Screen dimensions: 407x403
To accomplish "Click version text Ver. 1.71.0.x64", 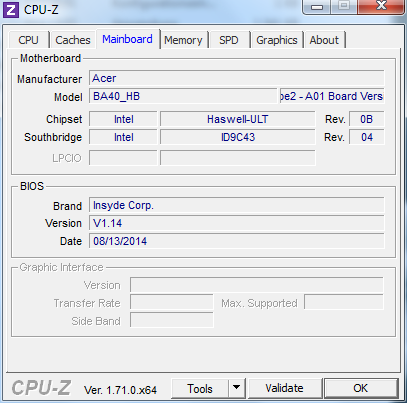I will click(x=120, y=390).
